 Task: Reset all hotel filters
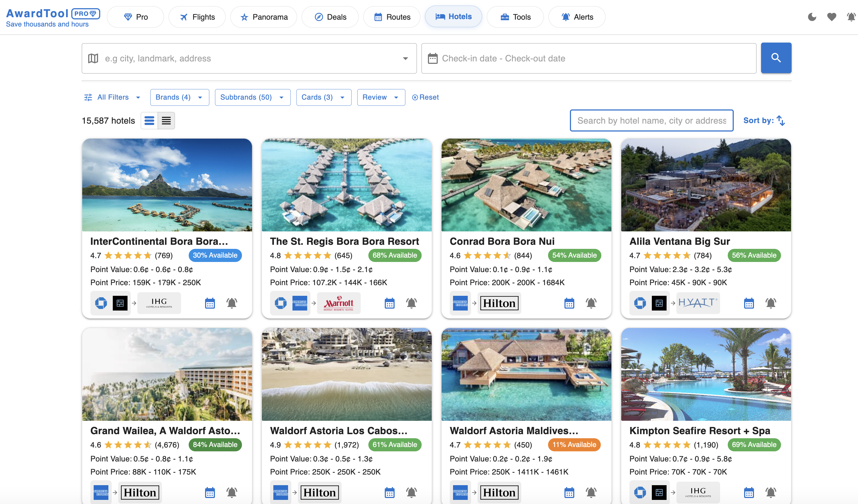[x=425, y=97]
